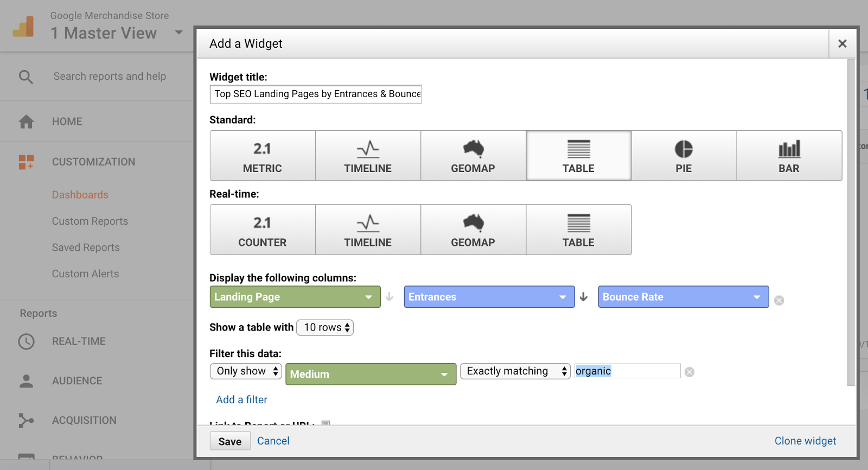This screenshot has width=868, height=470.
Task: Choose the real-time Table widget
Action: tap(578, 230)
